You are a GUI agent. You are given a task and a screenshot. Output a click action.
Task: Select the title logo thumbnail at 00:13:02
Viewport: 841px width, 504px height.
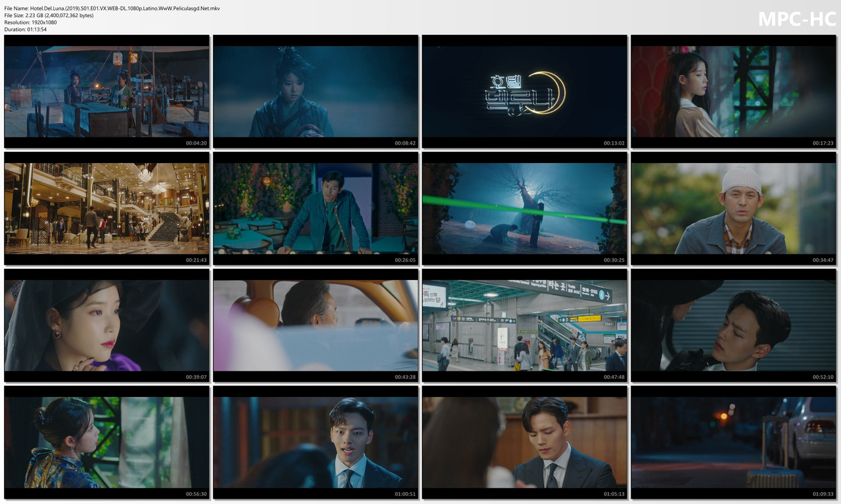[x=524, y=91]
